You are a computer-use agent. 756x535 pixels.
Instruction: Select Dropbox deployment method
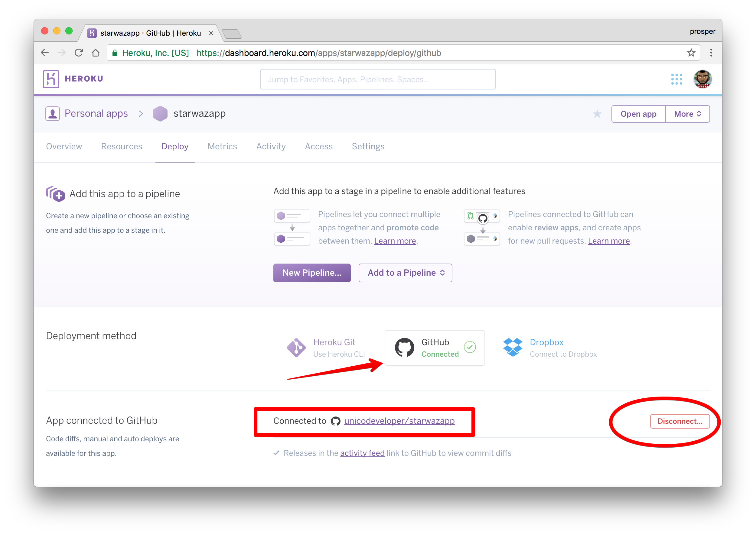(550, 348)
